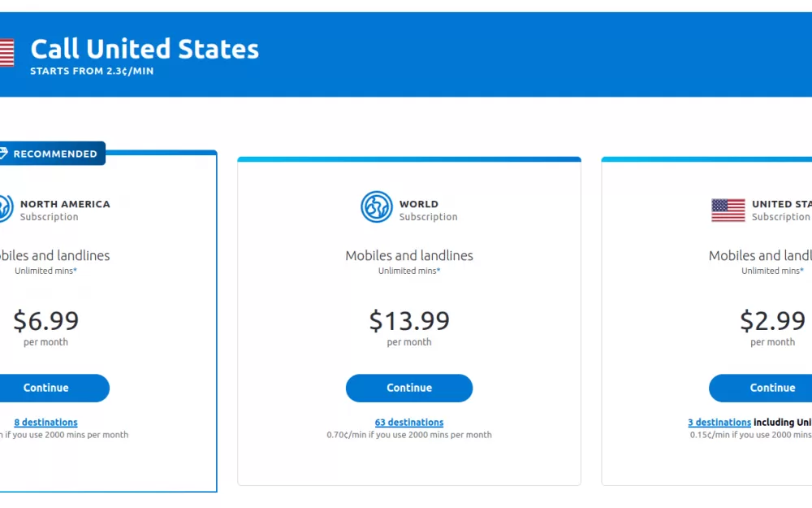Click the World subscription globe icon
The height and width of the screenshot is (508, 812).
377,206
